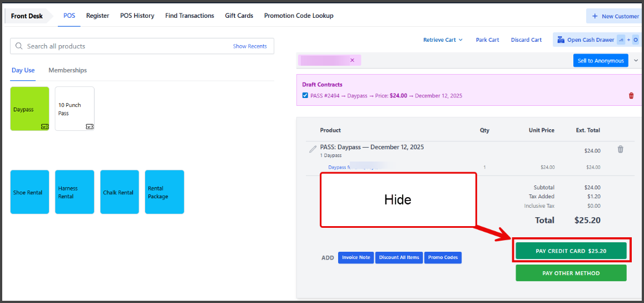Remove the selected customer tag with X
Image resolution: width=644 pixels, height=303 pixels.
(x=352, y=60)
